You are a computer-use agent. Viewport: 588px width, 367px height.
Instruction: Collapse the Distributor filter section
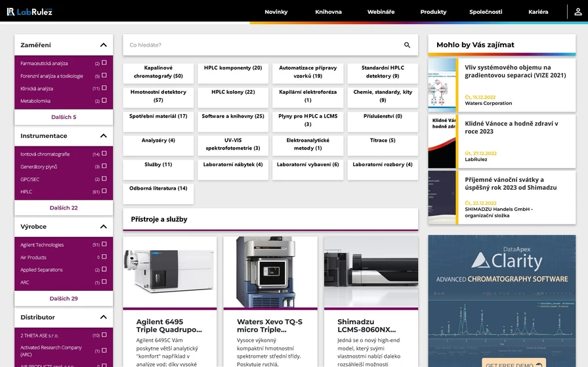[x=104, y=317]
